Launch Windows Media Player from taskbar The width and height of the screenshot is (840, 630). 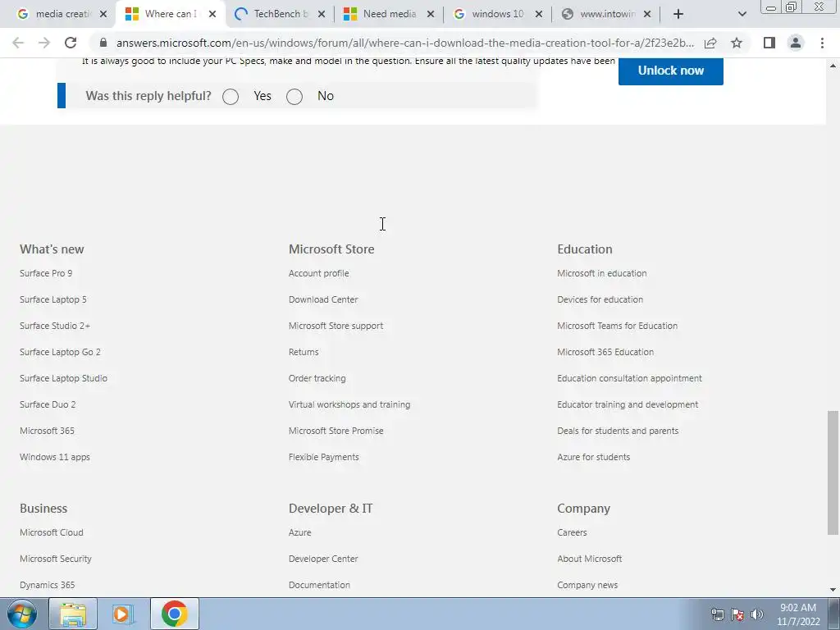tap(123, 614)
